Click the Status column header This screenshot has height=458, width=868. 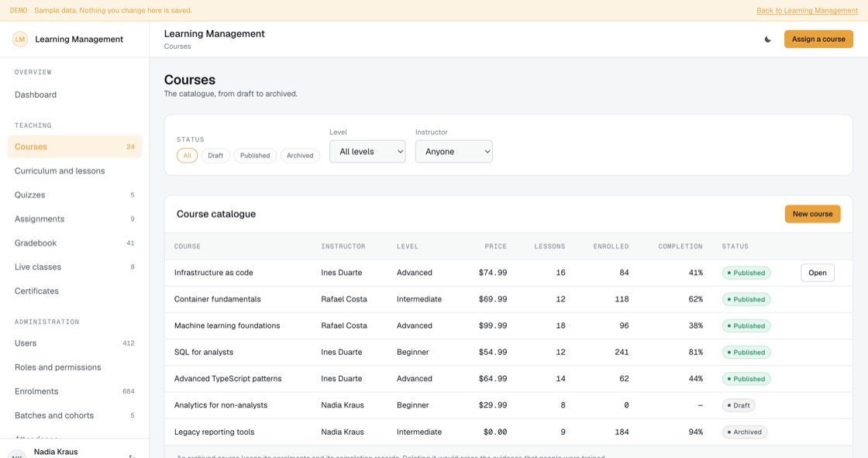click(x=735, y=246)
